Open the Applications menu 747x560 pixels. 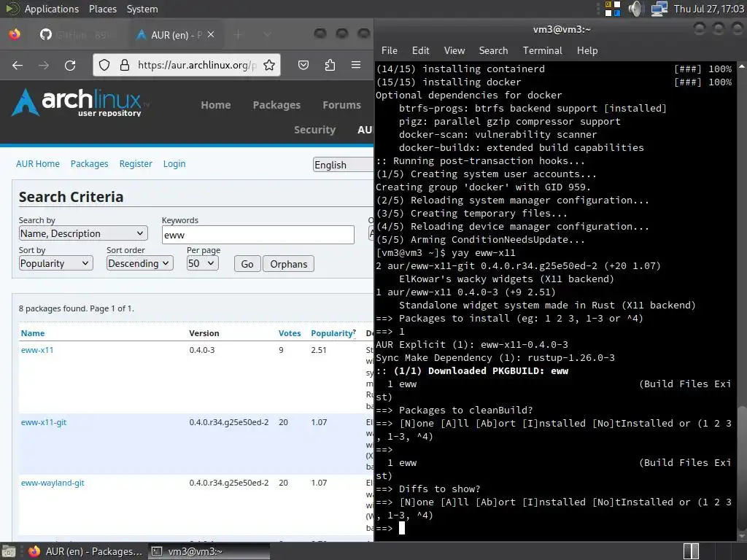(52, 9)
